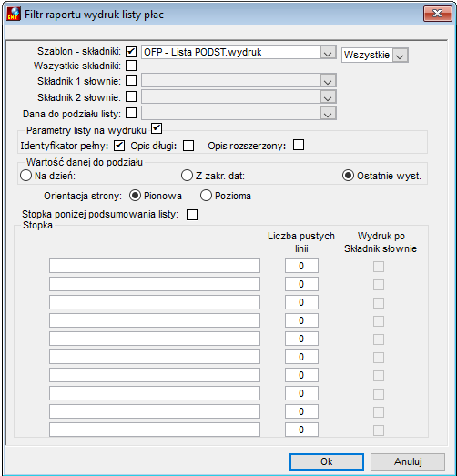Enable Dana do podziału listy checkbox
This screenshot has height=476, width=457.
point(131,113)
